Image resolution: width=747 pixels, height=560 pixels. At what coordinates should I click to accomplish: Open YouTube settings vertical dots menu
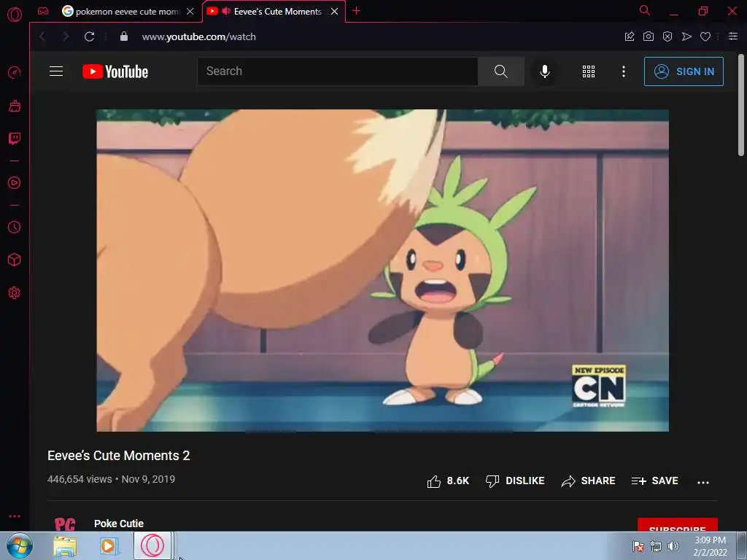[624, 71]
